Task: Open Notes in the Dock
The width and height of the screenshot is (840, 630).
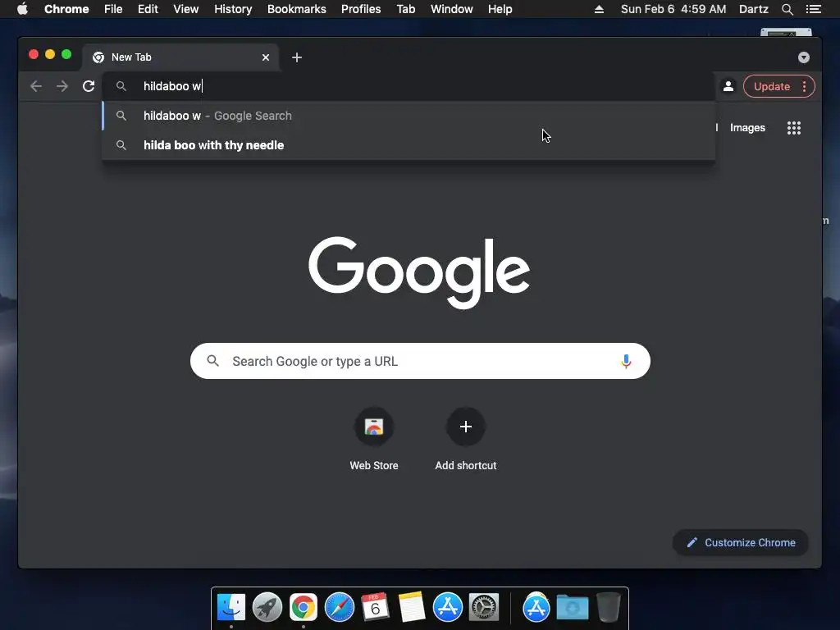Action: click(x=412, y=607)
